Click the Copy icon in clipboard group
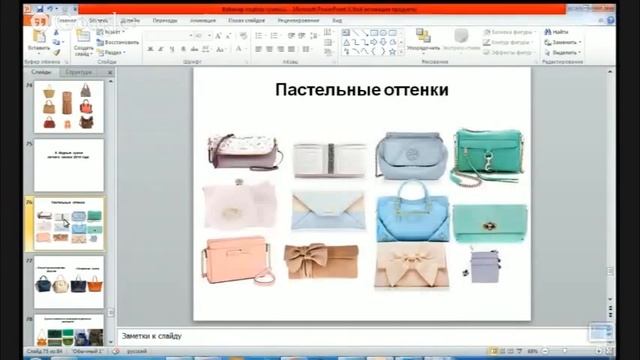Image resolution: width=640 pixels, height=360 pixels. pyautogui.click(x=57, y=42)
